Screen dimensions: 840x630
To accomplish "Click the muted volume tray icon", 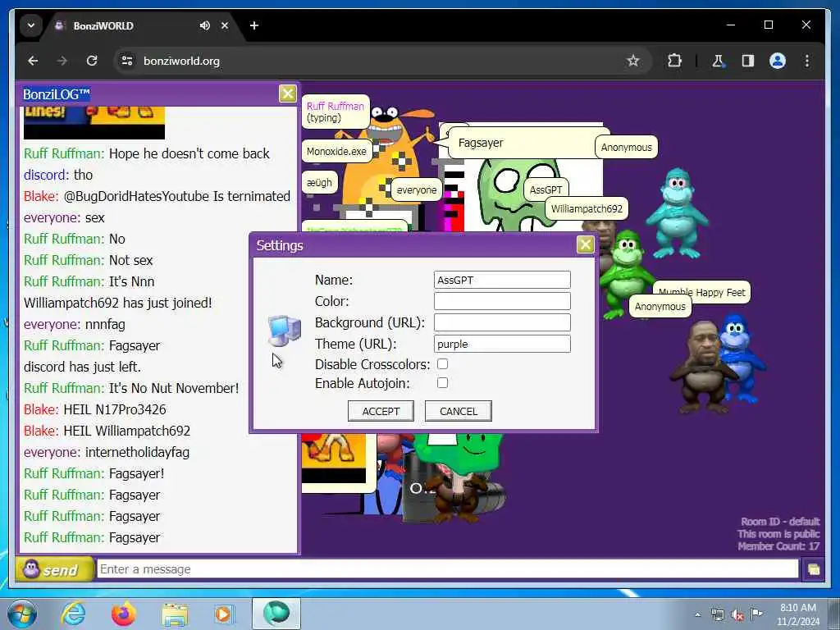I will 737,615.
